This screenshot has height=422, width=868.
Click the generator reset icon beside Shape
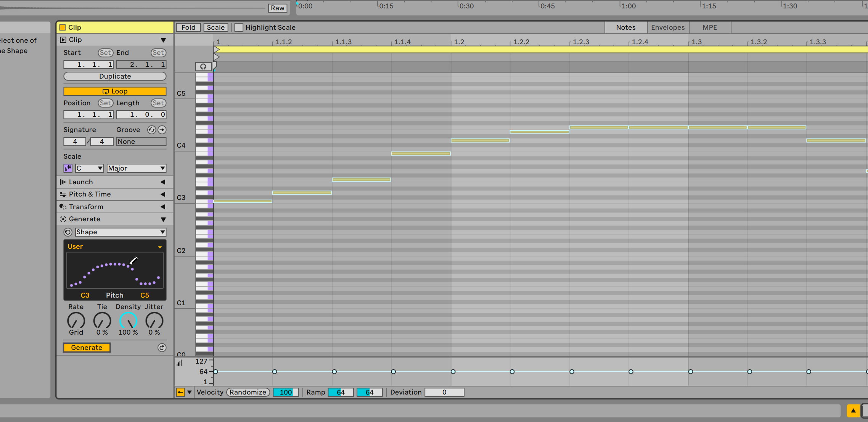pyautogui.click(x=68, y=232)
